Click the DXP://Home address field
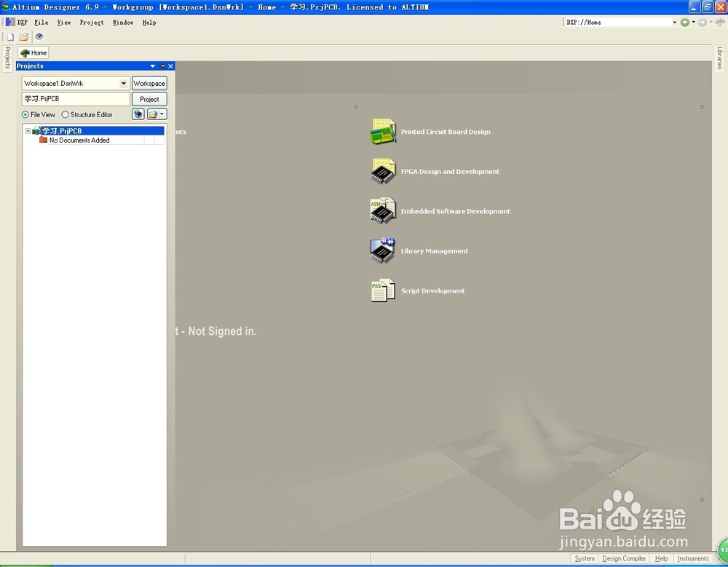Image resolution: width=728 pixels, height=567 pixels. click(618, 23)
